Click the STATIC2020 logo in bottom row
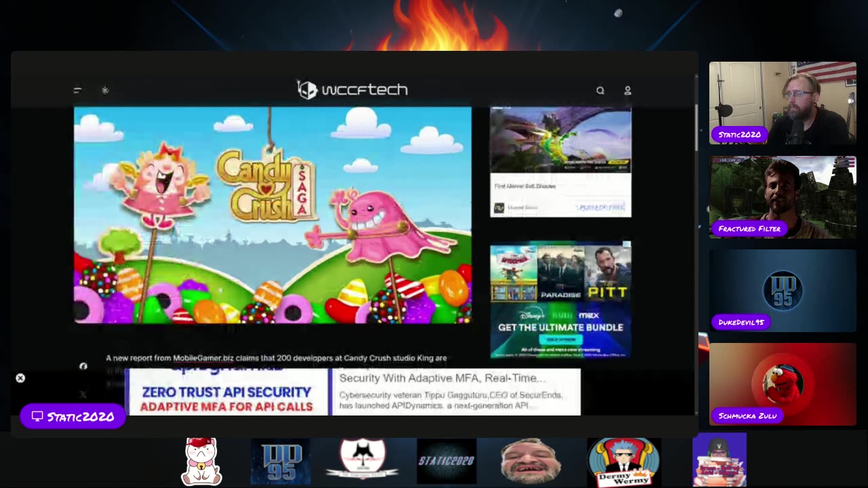The height and width of the screenshot is (488, 868). [446, 462]
